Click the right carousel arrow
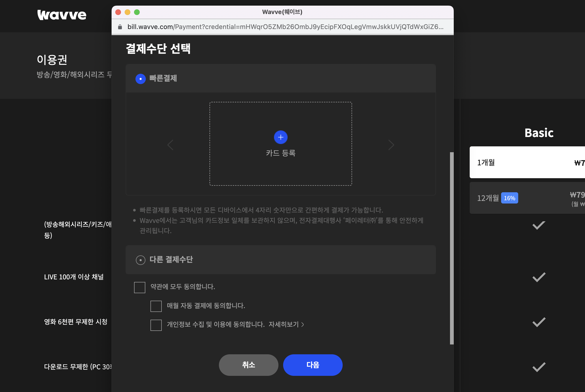Viewport: 585px width, 392px height. [391, 144]
